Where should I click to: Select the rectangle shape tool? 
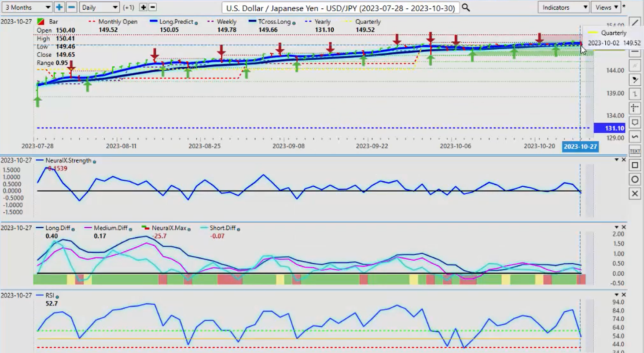point(635,165)
